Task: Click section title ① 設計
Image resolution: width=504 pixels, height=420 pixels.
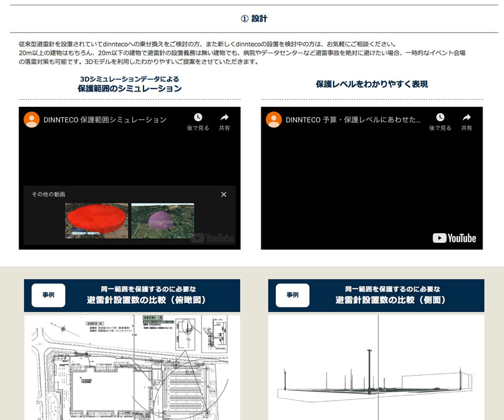Action: [x=254, y=19]
